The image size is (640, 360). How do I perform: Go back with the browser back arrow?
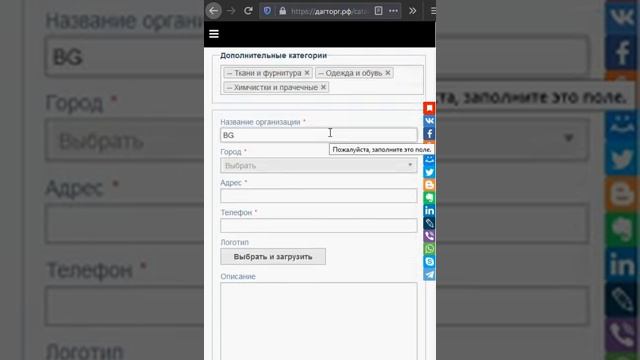(213, 11)
